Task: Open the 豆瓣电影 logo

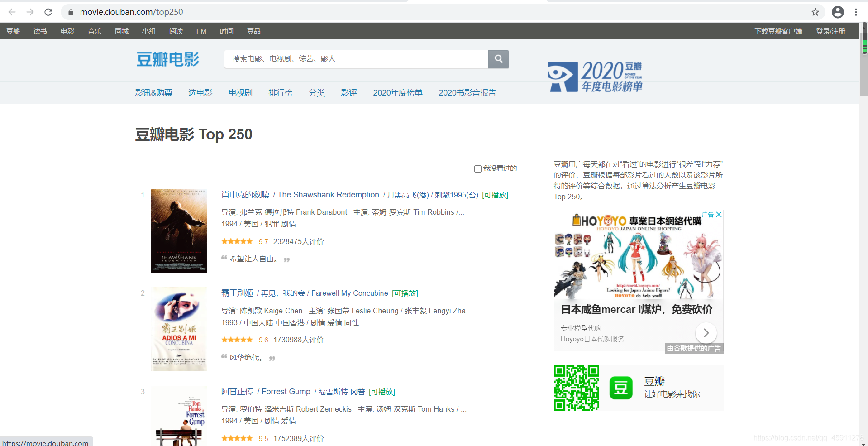Action: click(168, 59)
